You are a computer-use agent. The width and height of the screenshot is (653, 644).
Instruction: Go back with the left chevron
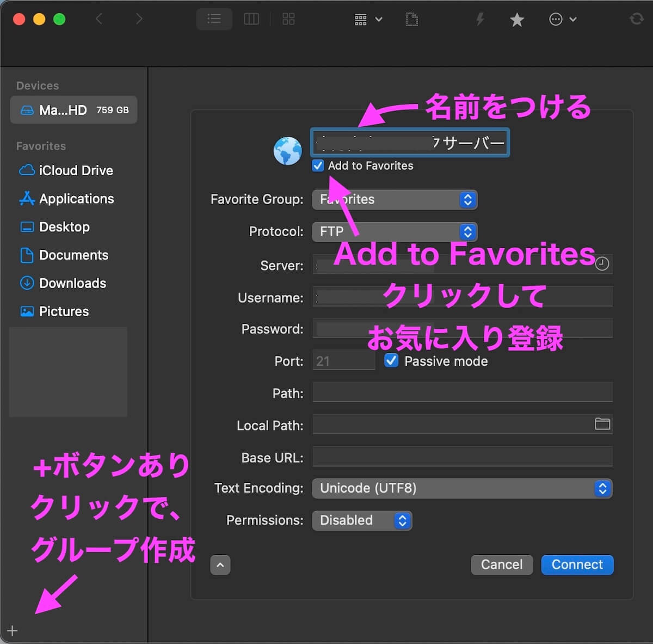[x=99, y=19]
